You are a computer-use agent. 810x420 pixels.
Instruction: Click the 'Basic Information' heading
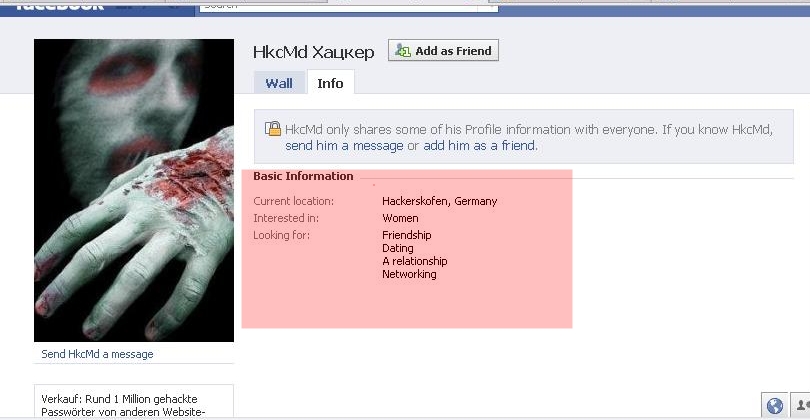click(303, 176)
